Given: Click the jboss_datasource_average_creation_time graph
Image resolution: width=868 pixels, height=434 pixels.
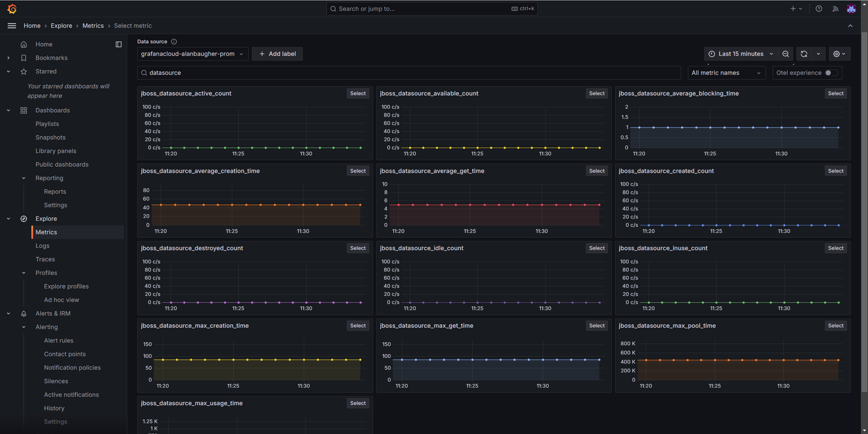Looking at the screenshot, I should coord(255,207).
